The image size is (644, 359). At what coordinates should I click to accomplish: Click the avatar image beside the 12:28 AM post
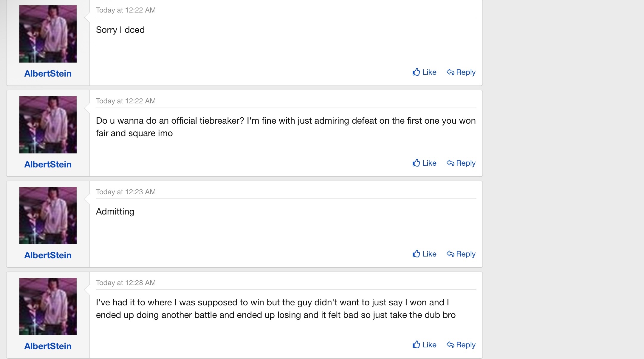48,307
